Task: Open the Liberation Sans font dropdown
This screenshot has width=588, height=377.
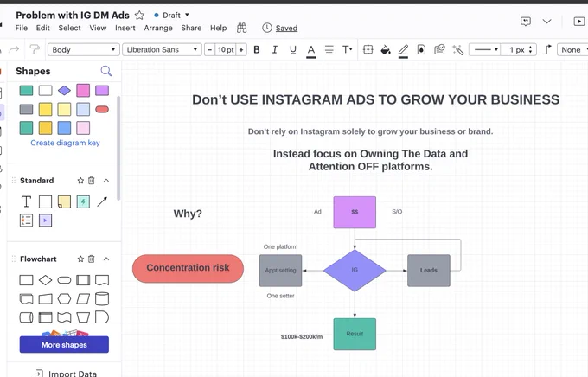Action: pyautogui.click(x=162, y=49)
